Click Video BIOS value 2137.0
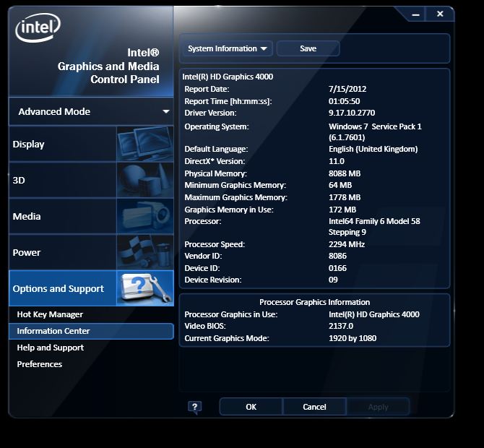 [x=341, y=326]
